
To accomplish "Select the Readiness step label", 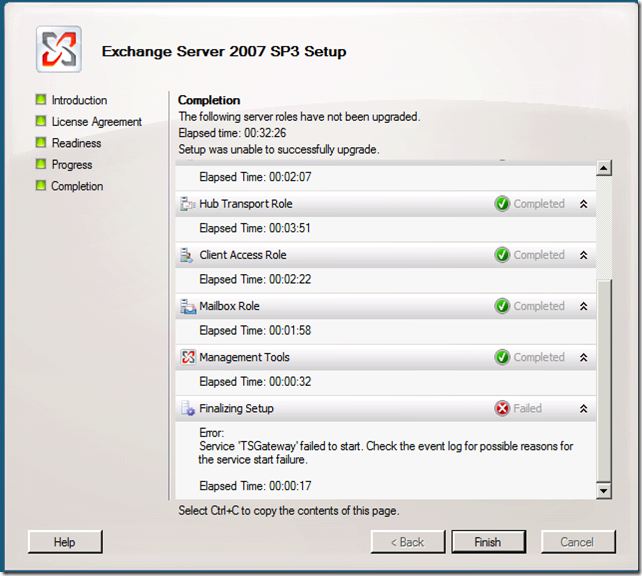I will click(x=76, y=143).
